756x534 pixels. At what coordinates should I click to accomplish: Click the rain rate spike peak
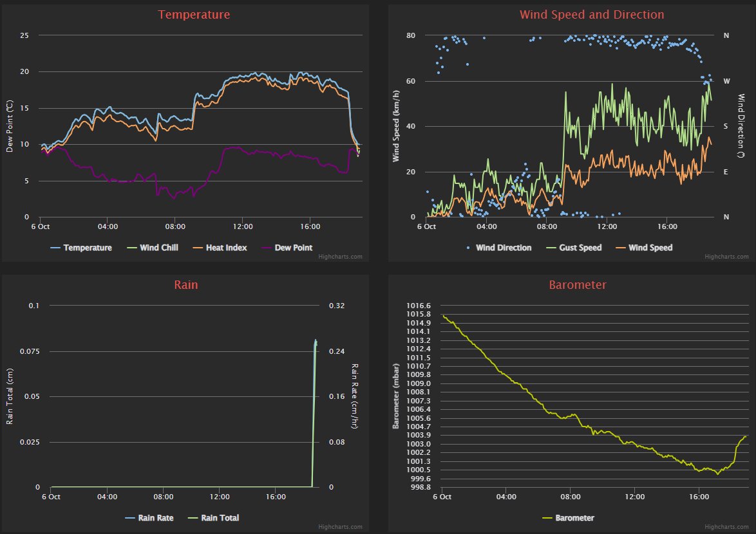point(316,340)
